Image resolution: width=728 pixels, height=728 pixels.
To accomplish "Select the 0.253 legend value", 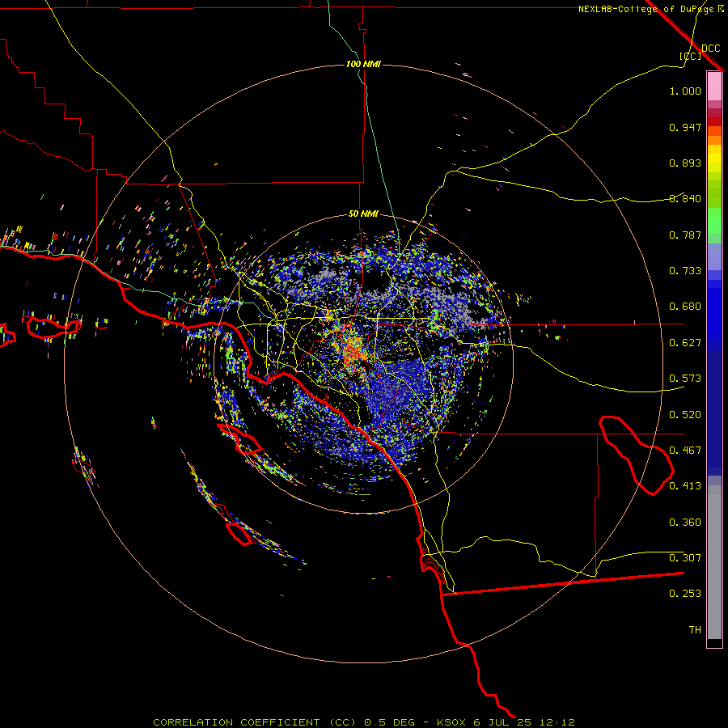I will click(x=685, y=594).
